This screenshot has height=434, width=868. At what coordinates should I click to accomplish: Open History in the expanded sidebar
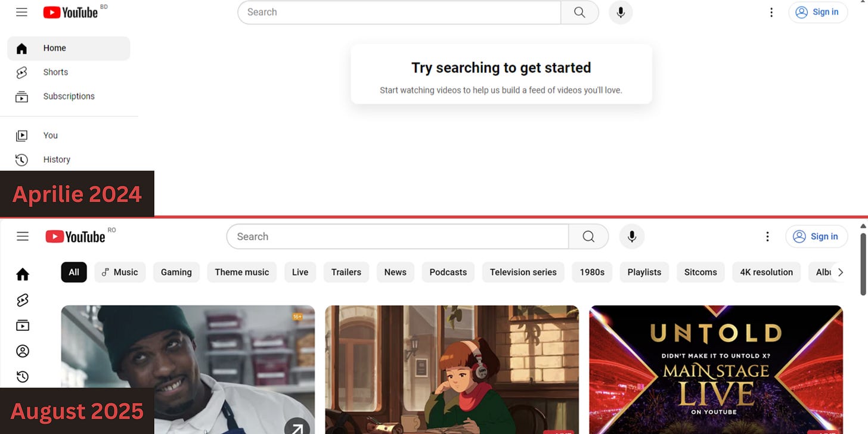(x=69, y=159)
